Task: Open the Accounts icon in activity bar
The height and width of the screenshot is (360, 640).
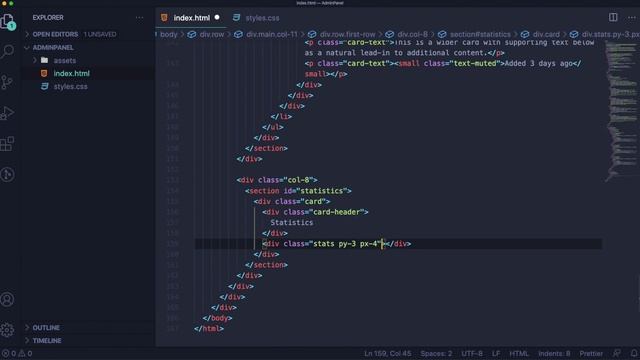Action: pyautogui.click(x=7, y=299)
